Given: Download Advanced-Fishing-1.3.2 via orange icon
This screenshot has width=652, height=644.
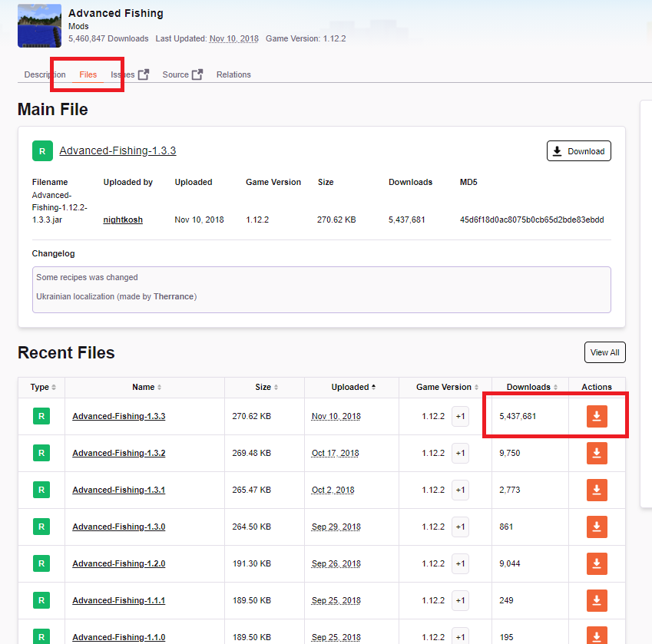Looking at the screenshot, I should [597, 453].
